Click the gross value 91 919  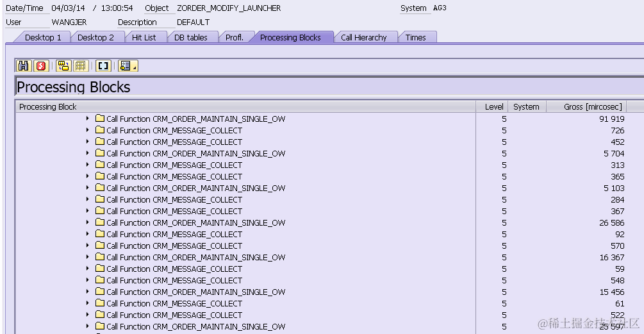pos(611,119)
